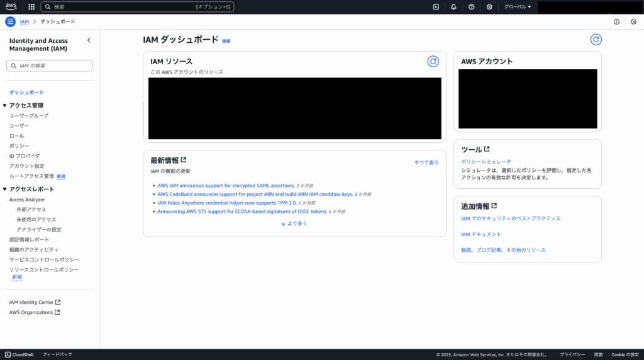The width and height of the screenshot is (644, 360).
Task: Open Access Analyzer in the sidebar
Action: 27,200
